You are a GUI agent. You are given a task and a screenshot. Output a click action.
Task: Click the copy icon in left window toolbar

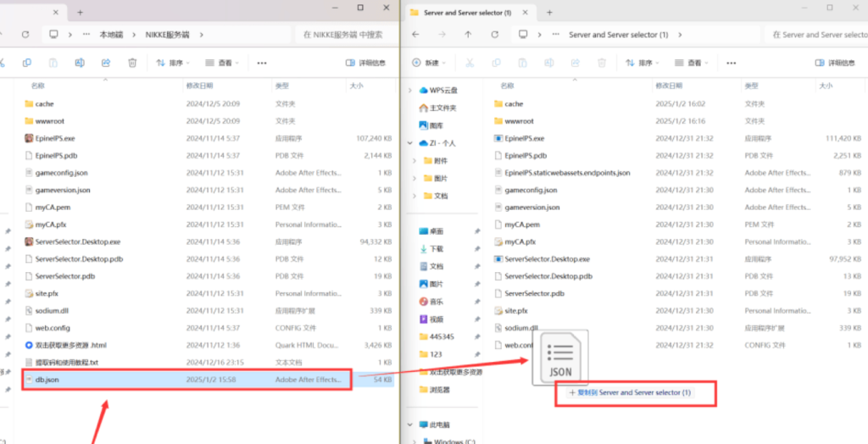pyautogui.click(x=27, y=63)
